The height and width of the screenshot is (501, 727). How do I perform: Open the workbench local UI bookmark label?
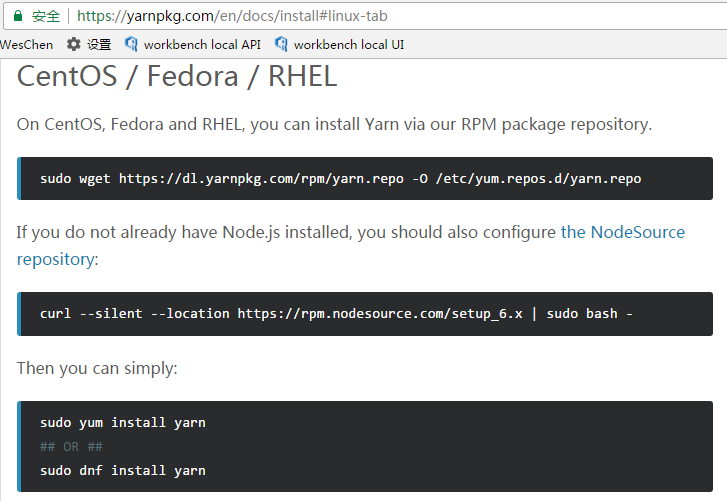pyautogui.click(x=349, y=44)
